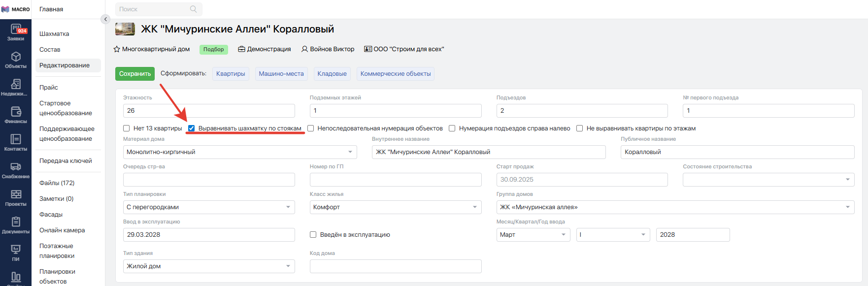Open Снабжение sidebar icon
868x286 pixels.
coord(16,170)
